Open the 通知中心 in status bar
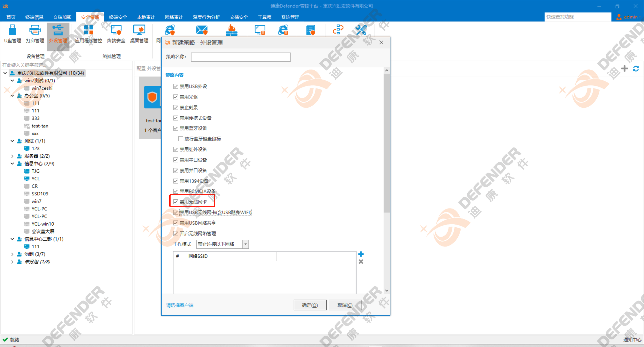Screen dimensions: 644x347 (x=632, y=340)
